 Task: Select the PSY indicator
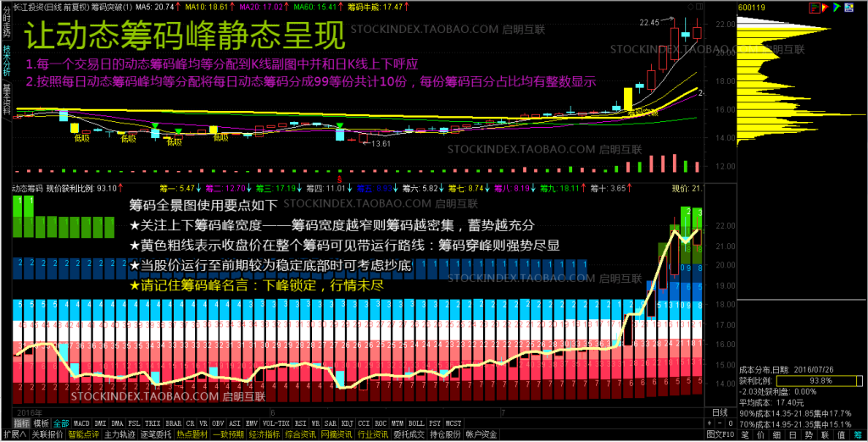435,423
